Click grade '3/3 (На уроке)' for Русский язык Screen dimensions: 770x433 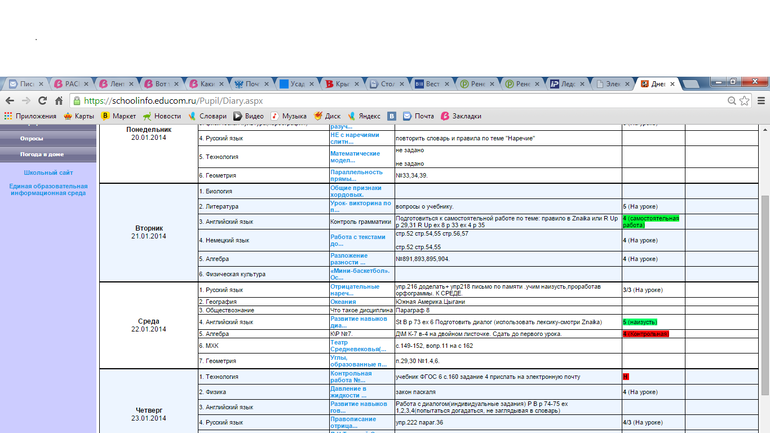[642, 290]
